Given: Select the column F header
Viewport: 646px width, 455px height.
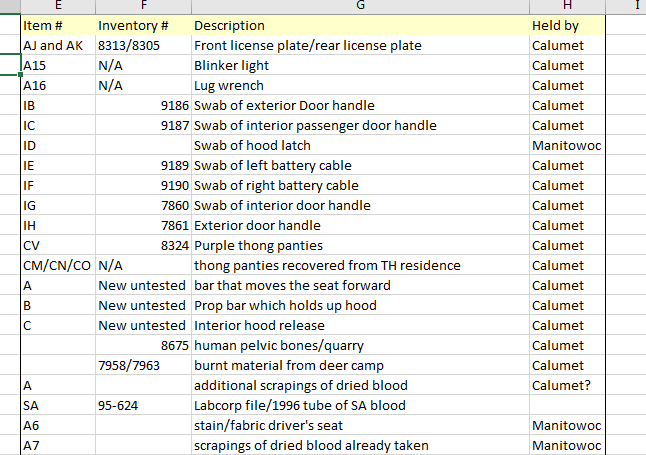Looking at the screenshot, I should click(142, 6).
